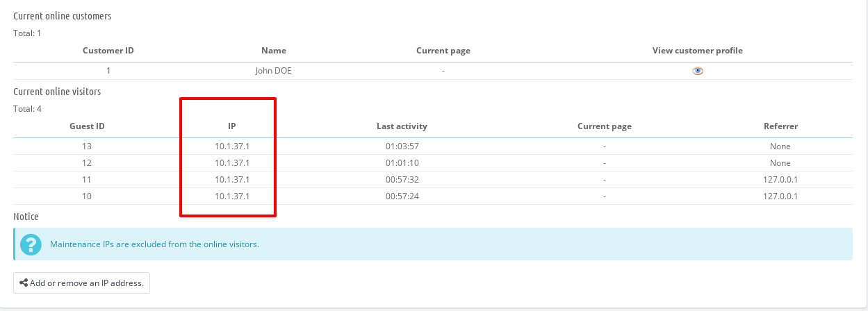Click last activity time 00:57:32
Viewport: 868px width, 311px height.
click(x=402, y=180)
